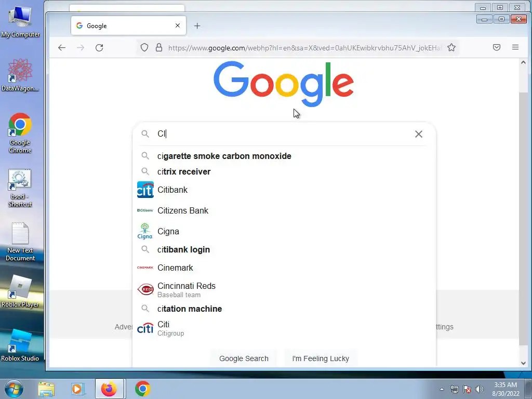Screen dimensions: 532x399
Task: Click the magnifier icon in search box
Action: 145,134
